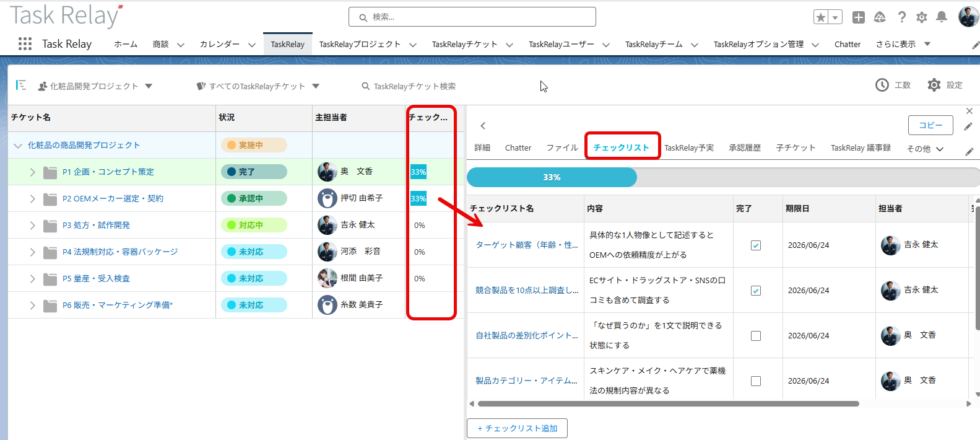
Task: Collapse the 化粧品の商品開発プロジェクト root row
Action: pyautogui.click(x=18, y=146)
